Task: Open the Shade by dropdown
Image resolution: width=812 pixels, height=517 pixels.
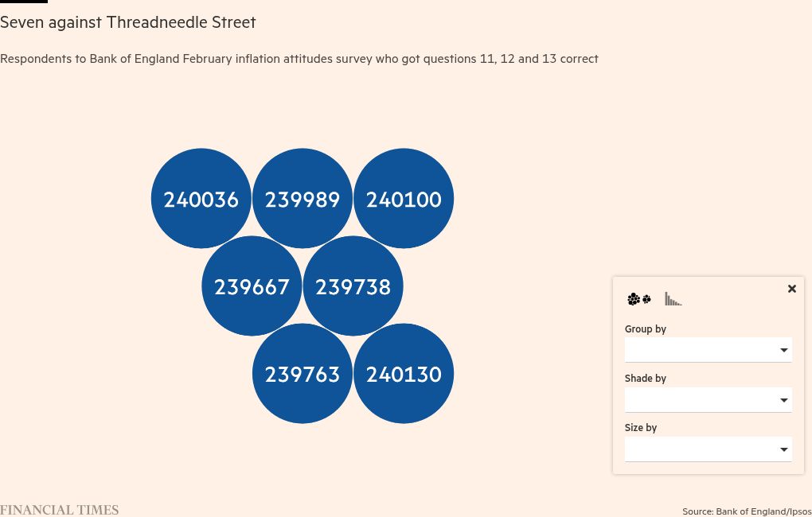Action: (708, 400)
